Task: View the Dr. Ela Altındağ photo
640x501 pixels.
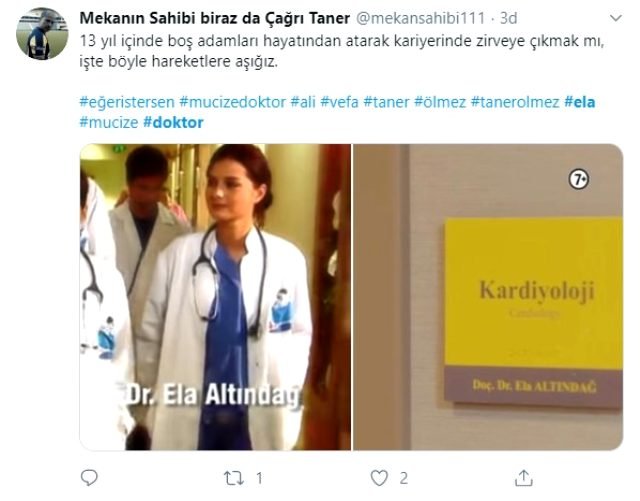Action: click(215, 297)
